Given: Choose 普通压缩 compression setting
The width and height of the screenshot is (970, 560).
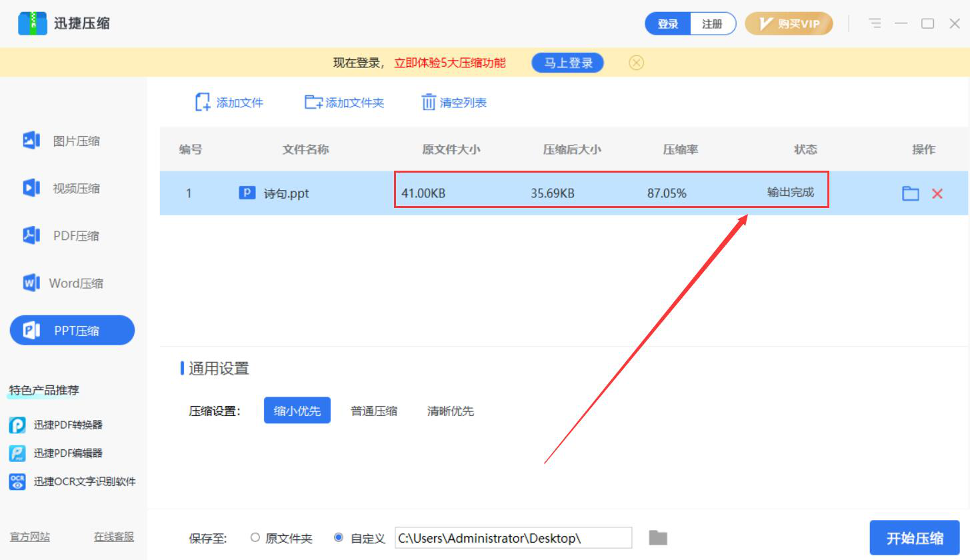Looking at the screenshot, I should (x=374, y=411).
